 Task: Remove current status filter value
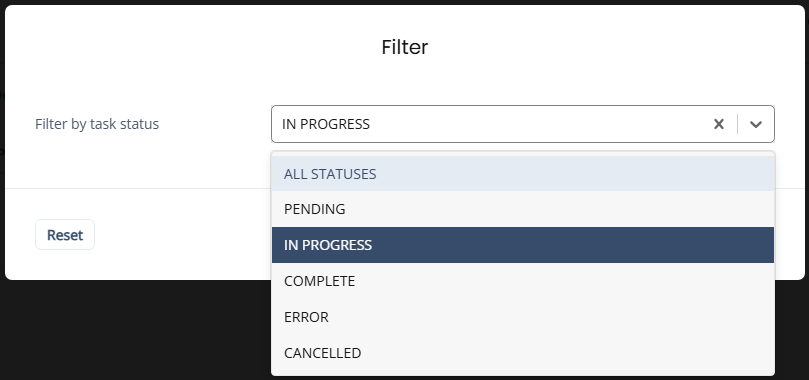click(719, 124)
